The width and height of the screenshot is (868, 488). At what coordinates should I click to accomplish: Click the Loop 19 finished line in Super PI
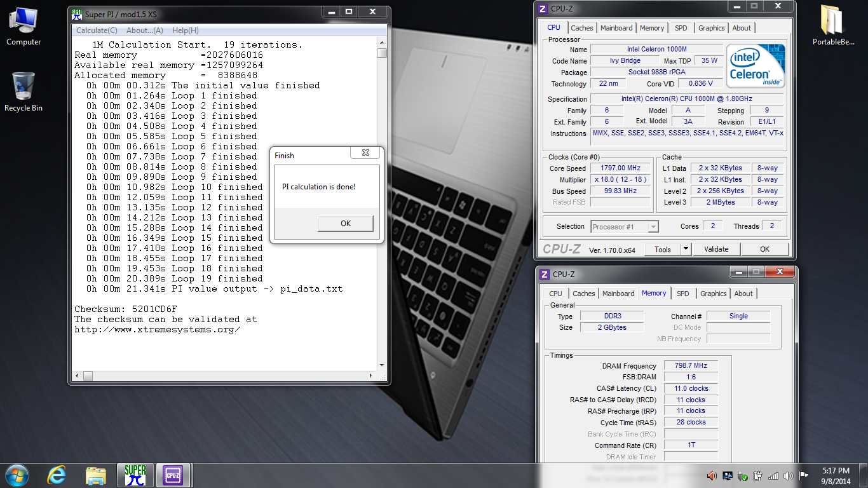(x=175, y=278)
